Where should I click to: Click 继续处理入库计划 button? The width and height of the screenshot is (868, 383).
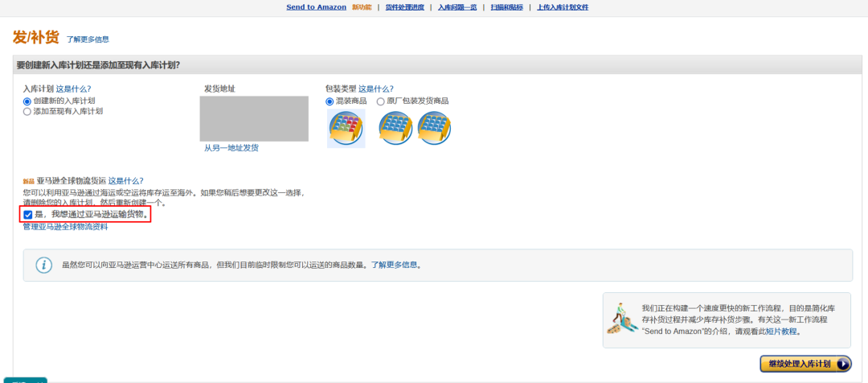pyautogui.click(x=805, y=364)
